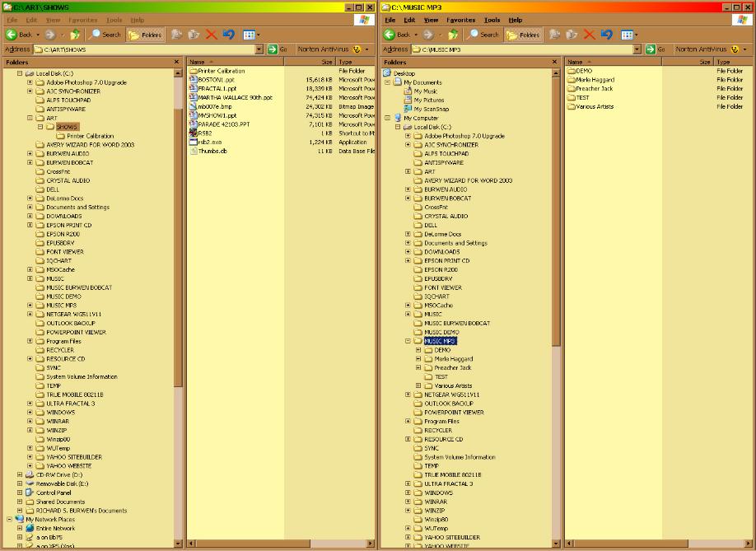Collapse the MUSIC MP3 tree node
The width and height of the screenshot is (756, 551).
(408, 341)
